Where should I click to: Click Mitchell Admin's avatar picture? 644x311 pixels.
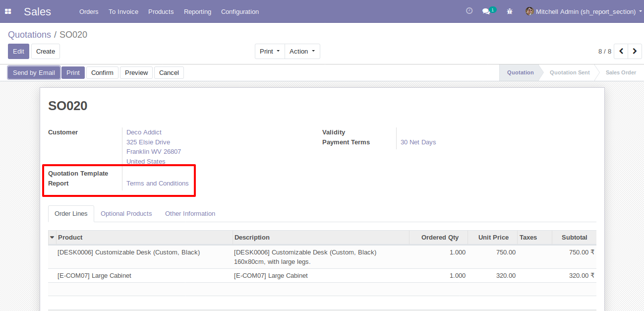coord(529,11)
